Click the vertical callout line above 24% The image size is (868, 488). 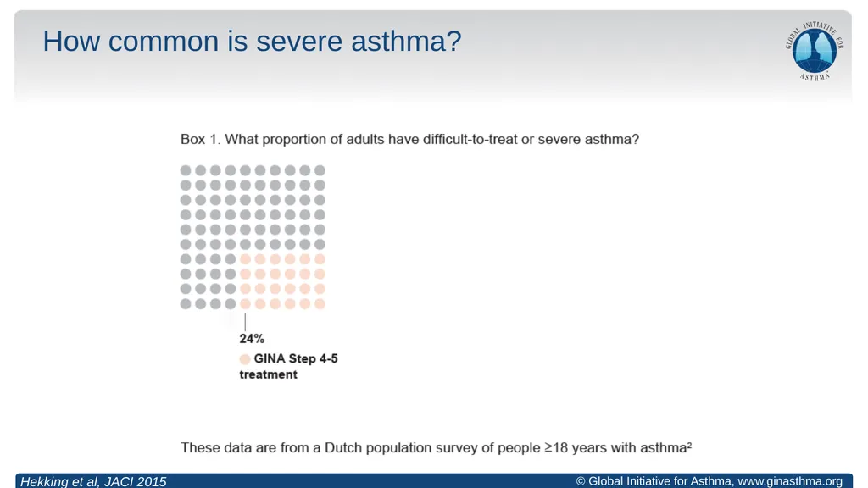click(245, 321)
